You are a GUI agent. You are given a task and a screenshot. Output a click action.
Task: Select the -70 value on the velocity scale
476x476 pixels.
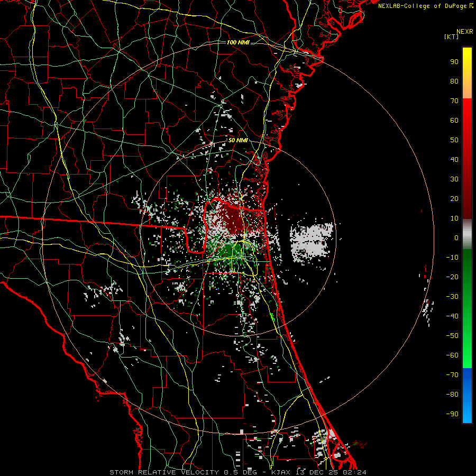452,375
